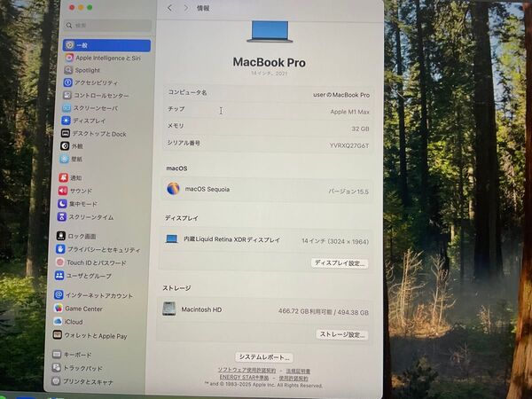
Task: Go back with the left chevron
Action: pos(170,8)
